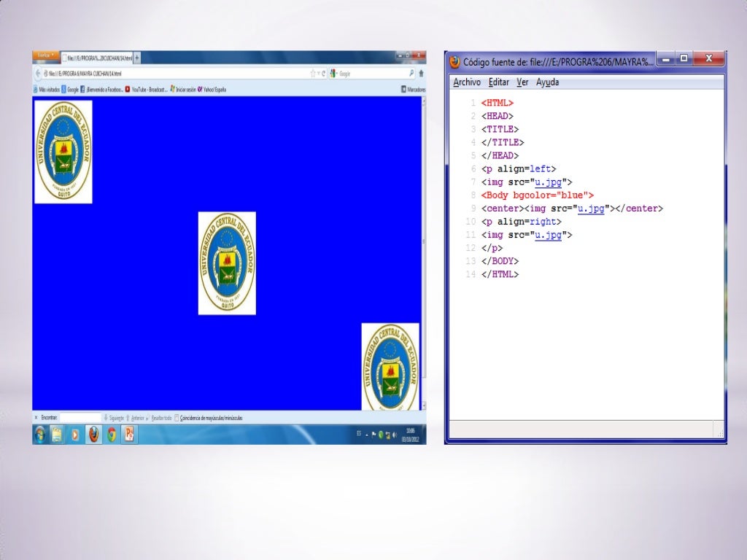Open PowerPoint from the taskbar
The width and height of the screenshot is (747, 560).
[x=129, y=435]
